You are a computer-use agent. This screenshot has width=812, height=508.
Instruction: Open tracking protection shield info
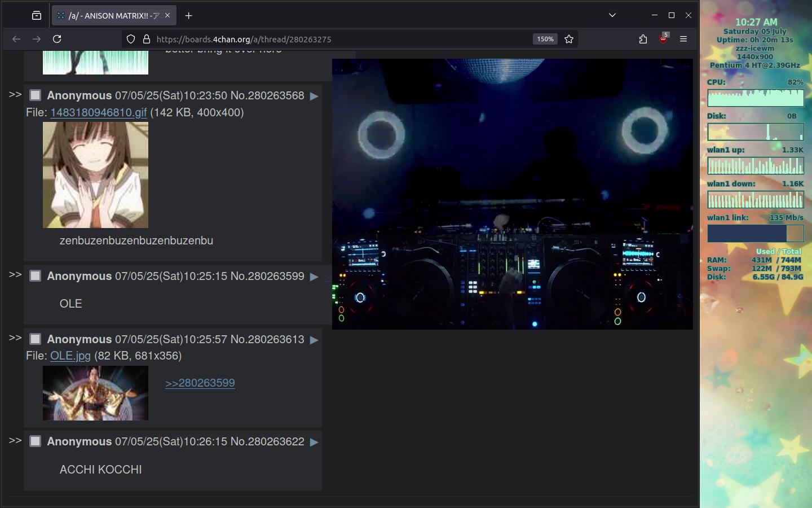tap(131, 39)
